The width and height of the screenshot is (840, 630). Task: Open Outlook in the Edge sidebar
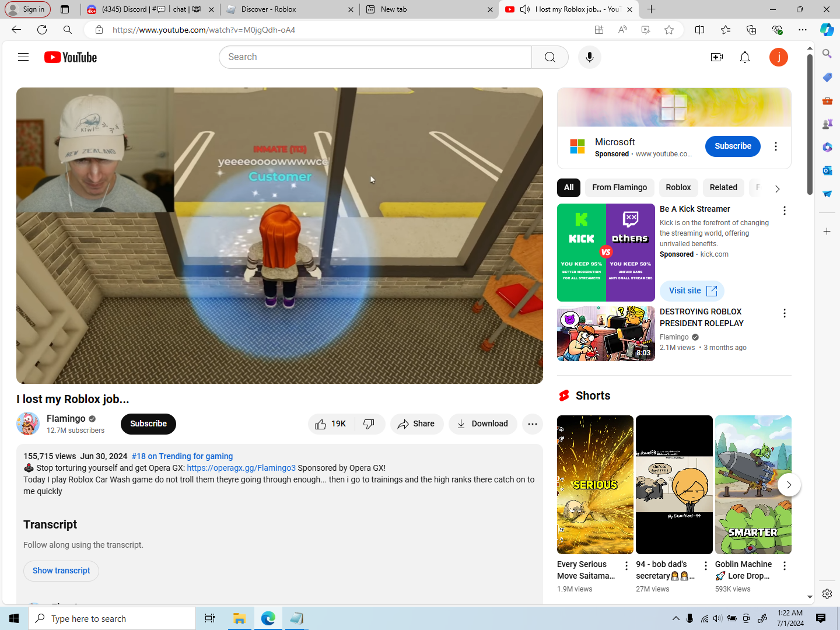tap(827, 170)
